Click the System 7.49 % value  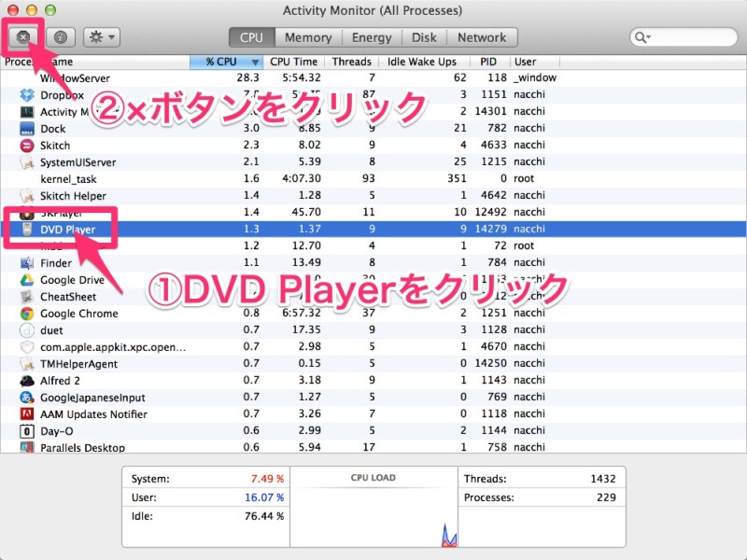(267, 479)
